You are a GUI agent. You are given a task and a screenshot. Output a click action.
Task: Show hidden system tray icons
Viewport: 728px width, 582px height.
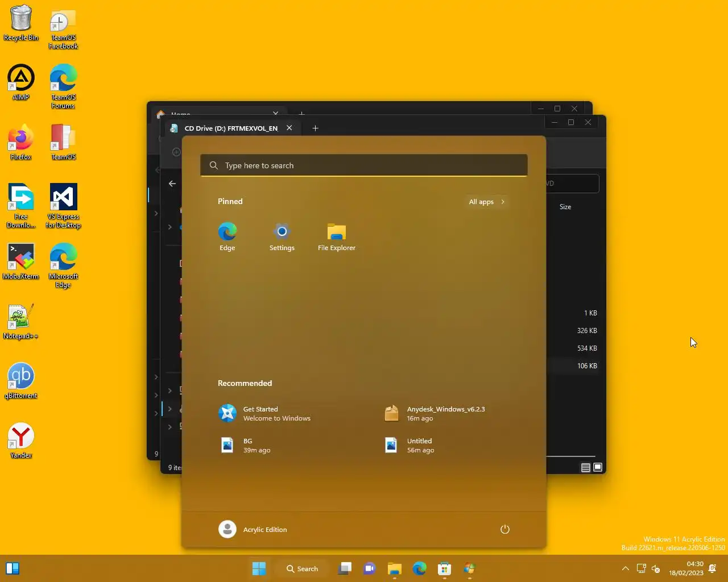[x=626, y=568]
